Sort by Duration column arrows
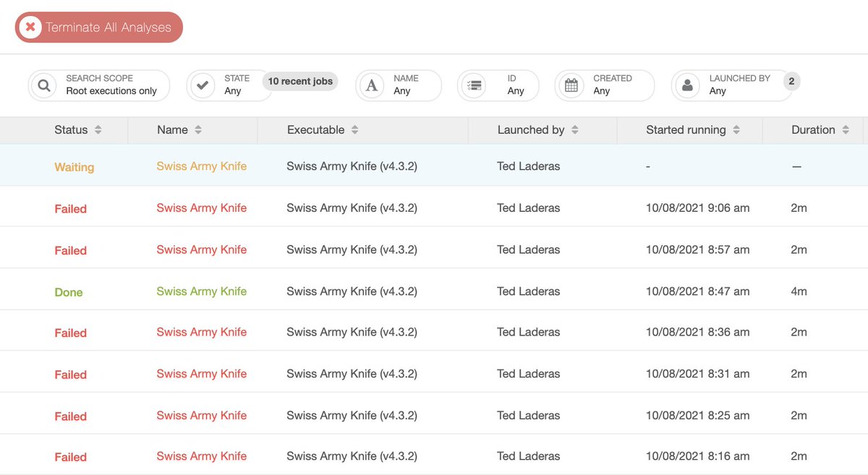Image resolution: width=868 pixels, height=475 pixels. click(x=846, y=130)
